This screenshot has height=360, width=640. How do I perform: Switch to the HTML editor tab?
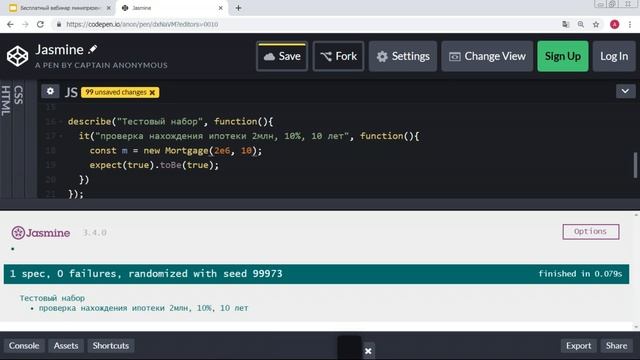(x=6, y=100)
